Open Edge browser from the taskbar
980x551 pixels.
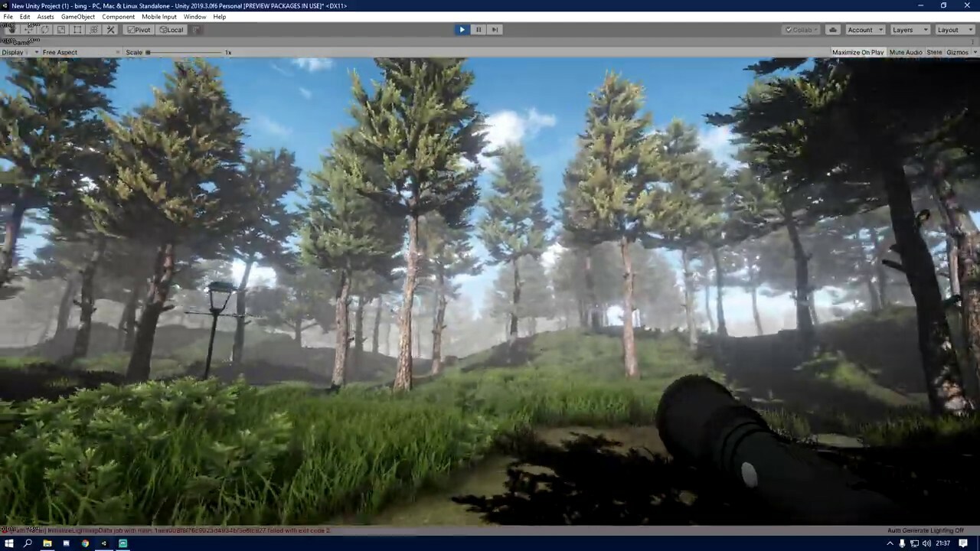click(x=66, y=543)
